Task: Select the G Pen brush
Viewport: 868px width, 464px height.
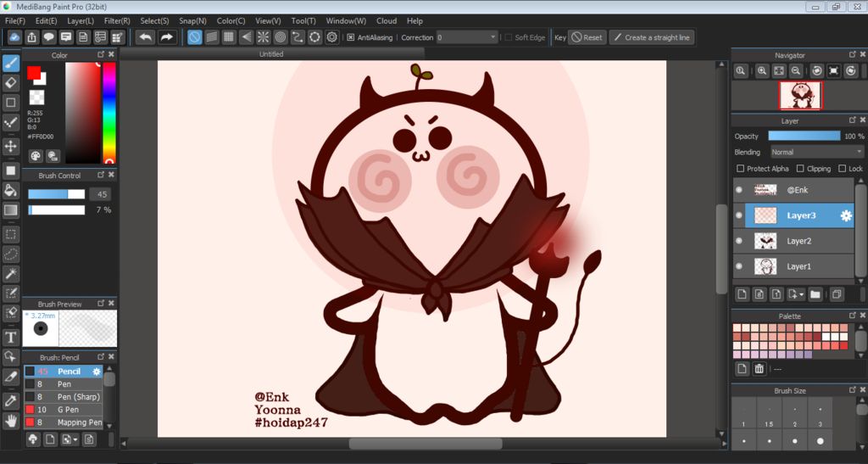Action: click(63, 410)
